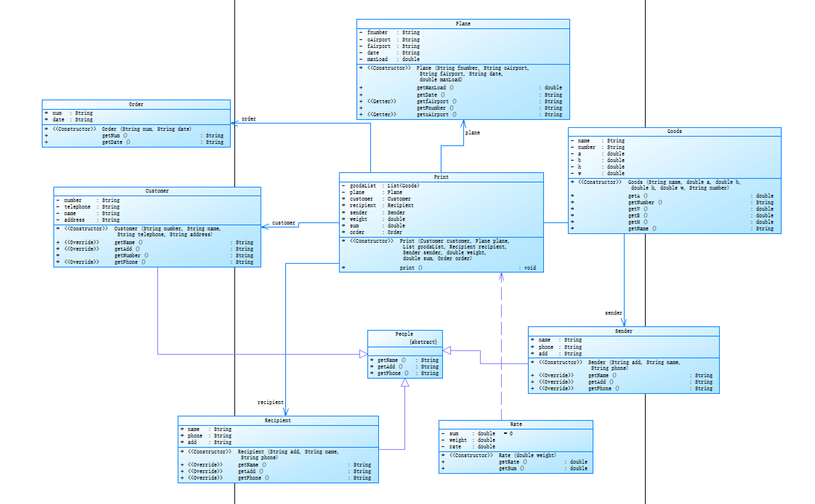The image size is (815, 504).
Task: Select the 'recipient' association role label
Action: (x=270, y=402)
